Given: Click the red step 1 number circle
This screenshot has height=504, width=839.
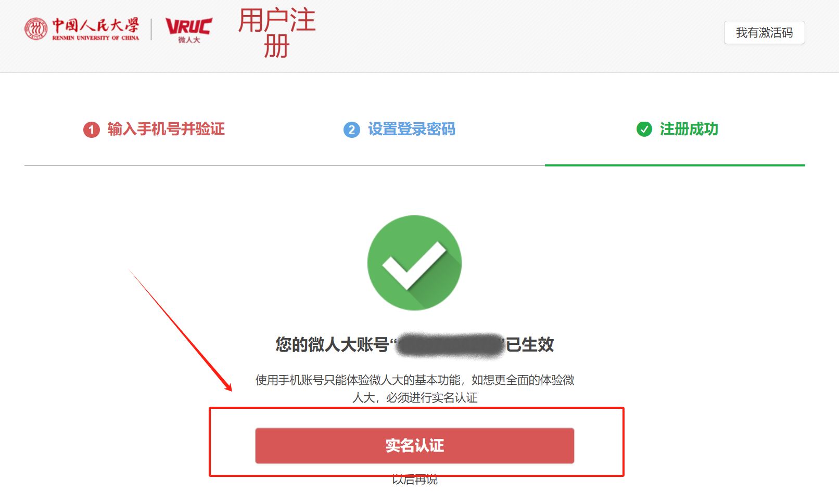Looking at the screenshot, I should click(x=92, y=130).
